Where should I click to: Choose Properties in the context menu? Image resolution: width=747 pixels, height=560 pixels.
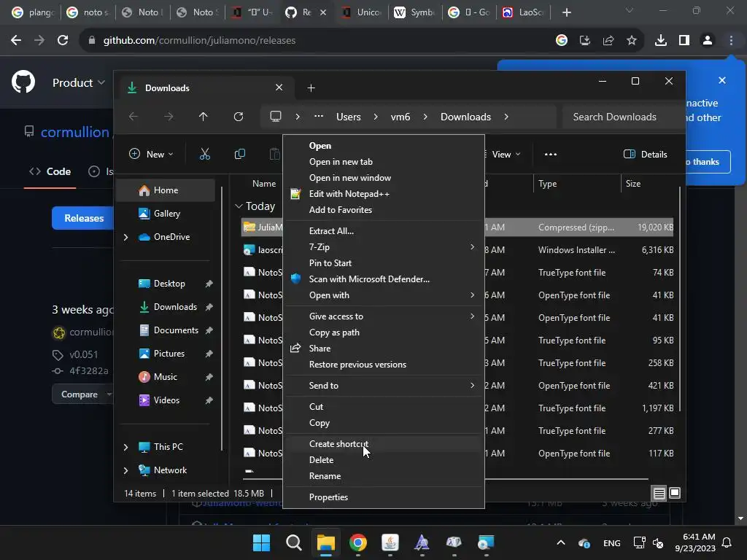click(384, 497)
